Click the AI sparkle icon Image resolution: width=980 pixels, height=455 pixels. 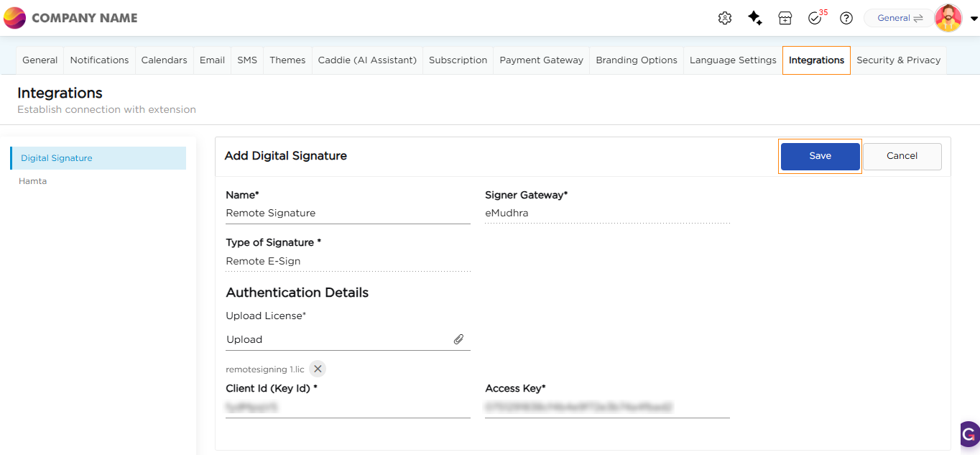(755, 18)
